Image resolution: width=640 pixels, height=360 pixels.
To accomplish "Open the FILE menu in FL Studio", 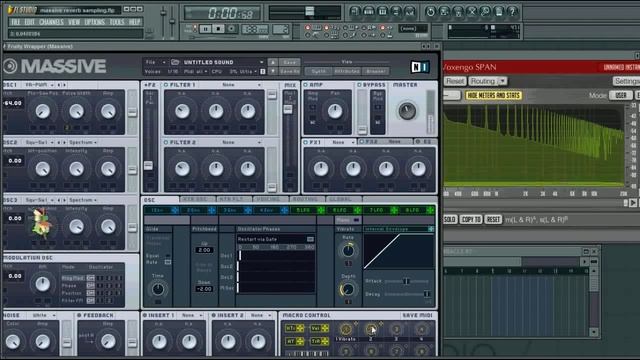I will click(16, 22).
